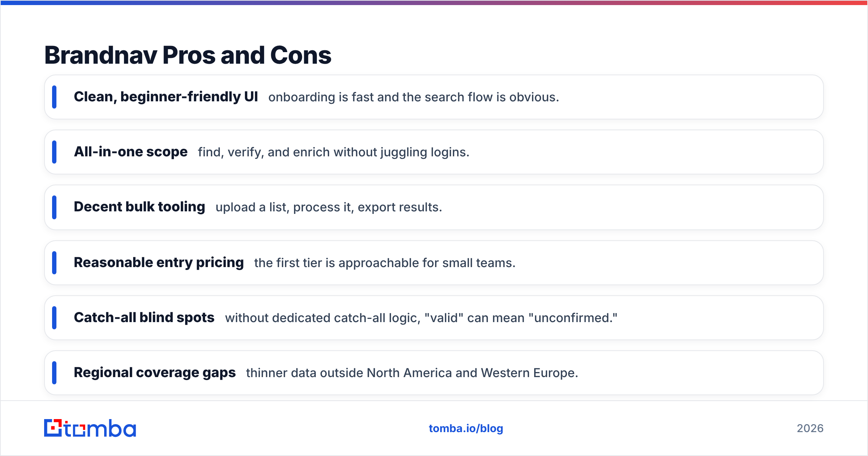This screenshot has height=456, width=868.
Task: Select 'Decent bulk tooling' label
Action: pyautogui.click(x=139, y=207)
